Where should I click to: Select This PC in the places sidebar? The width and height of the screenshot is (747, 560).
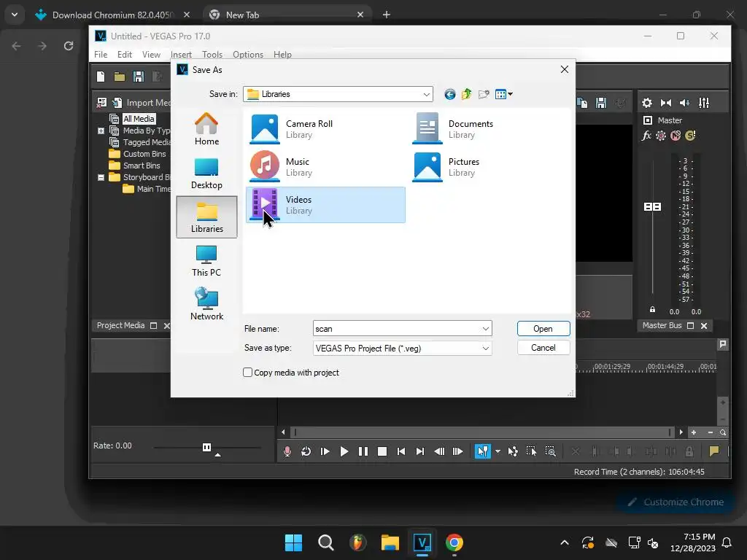[x=206, y=261]
